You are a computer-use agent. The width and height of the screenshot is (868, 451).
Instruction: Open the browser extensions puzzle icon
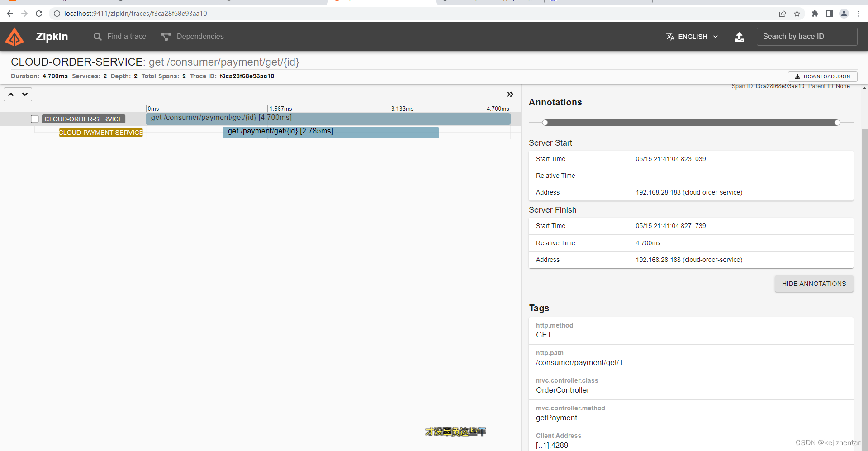coord(815,14)
